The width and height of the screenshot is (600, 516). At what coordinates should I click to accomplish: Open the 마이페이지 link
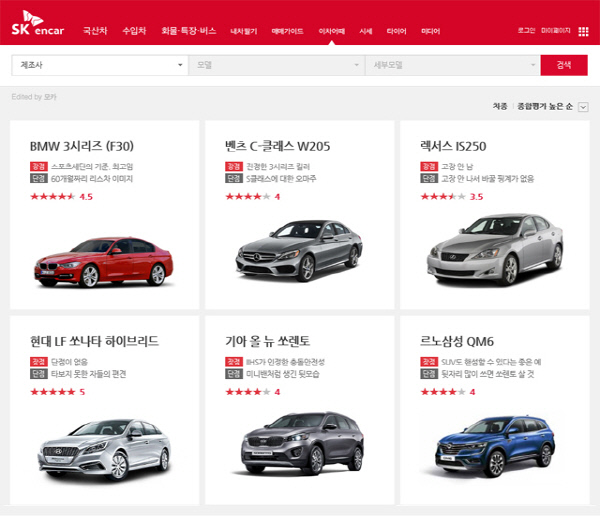[556, 30]
